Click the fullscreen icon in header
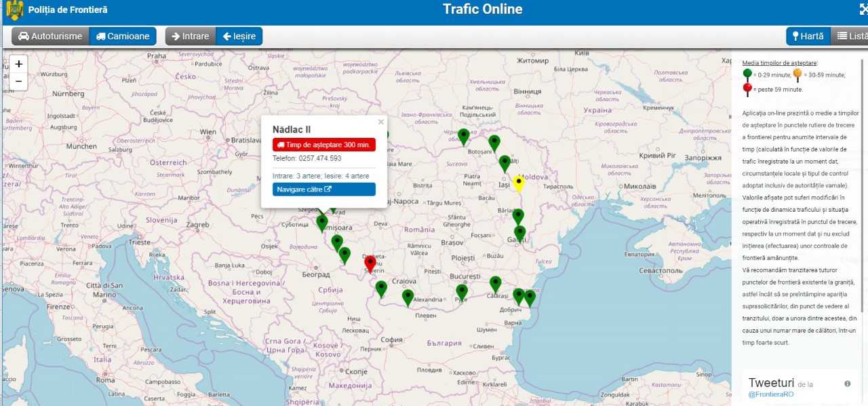 tap(863, 10)
